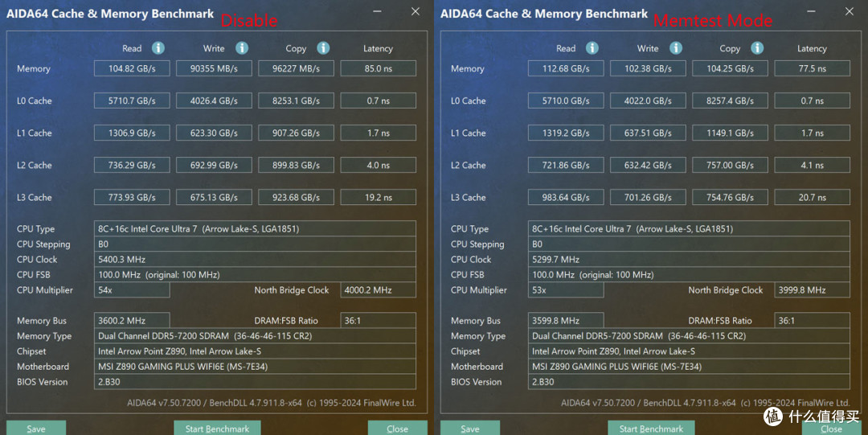Select Memory Copy value 96227 MB/s
This screenshot has width=868, height=435.
[x=296, y=68]
